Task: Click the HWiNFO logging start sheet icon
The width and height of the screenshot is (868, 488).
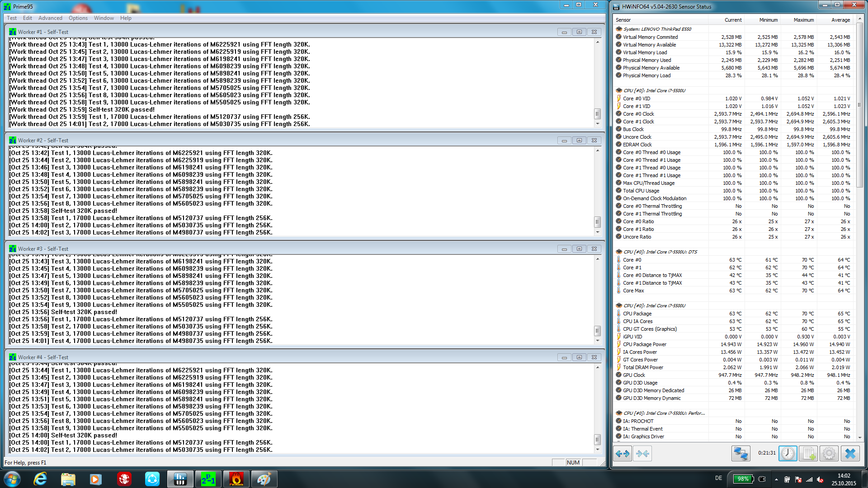Action: point(808,453)
